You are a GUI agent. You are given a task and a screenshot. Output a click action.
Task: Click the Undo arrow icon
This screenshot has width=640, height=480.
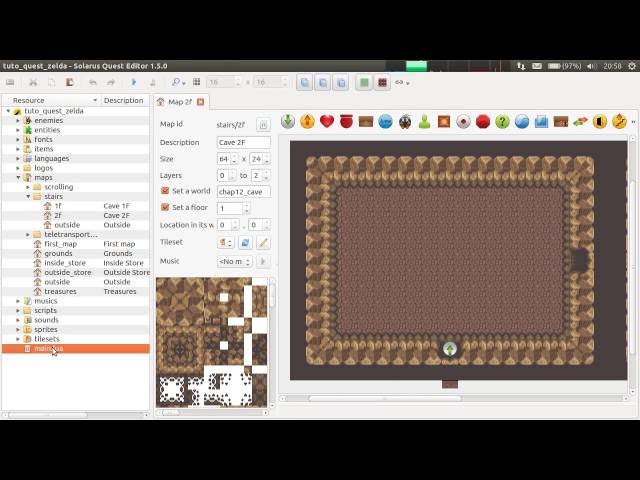(93, 82)
